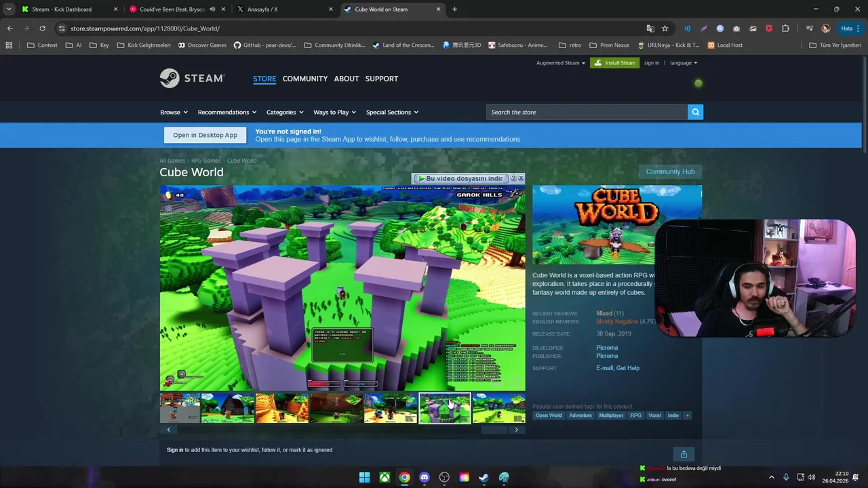This screenshot has height=488, width=868.
Task: Click the Chrome icon in the taskbar
Action: pyautogui.click(x=404, y=477)
